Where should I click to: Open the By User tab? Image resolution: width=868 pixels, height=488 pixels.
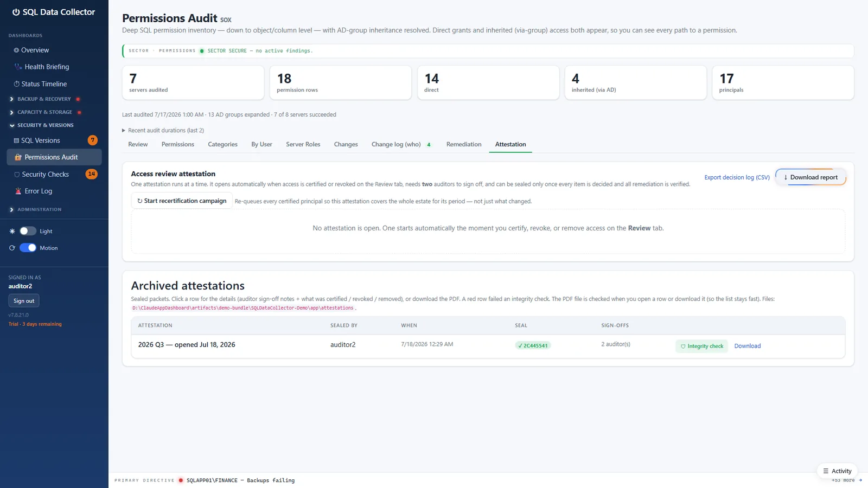(x=261, y=144)
